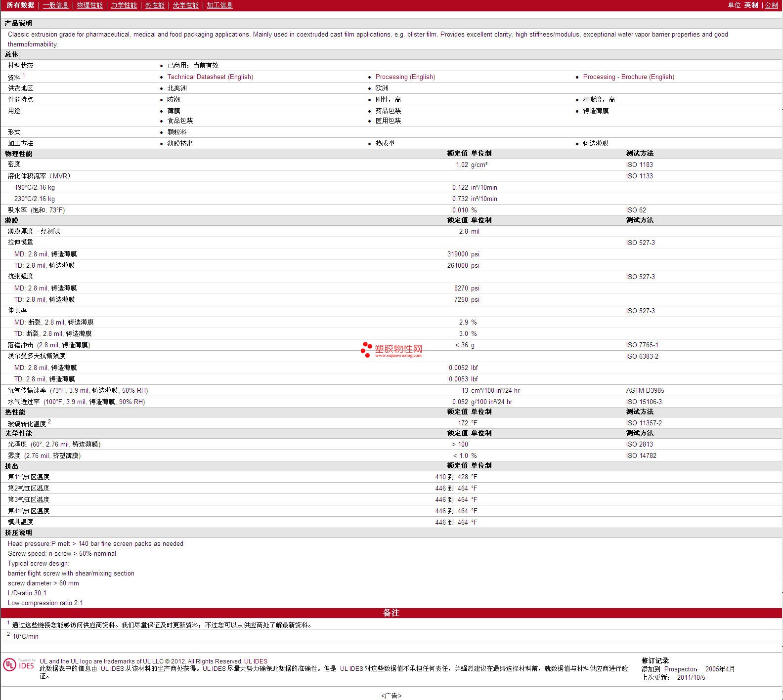Click the 产品说明 section heading
Screen dimensions: 783x700
click(x=18, y=24)
